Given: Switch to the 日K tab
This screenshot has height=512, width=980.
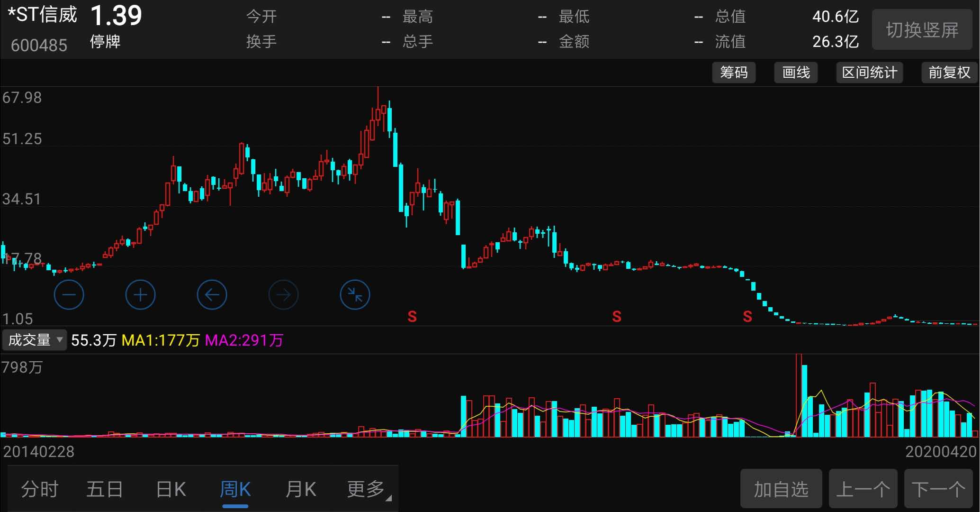Looking at the screenshot, I should click(x=171, y=489).
